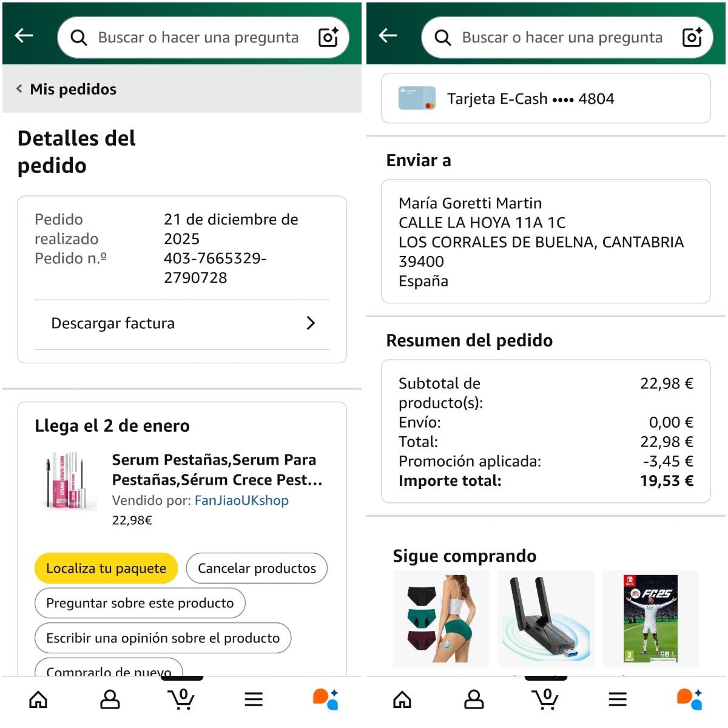This screenshot has height=728, width=728.
Task: Tap Escribir una opinión sobre el producto
Action: (163, 638)
